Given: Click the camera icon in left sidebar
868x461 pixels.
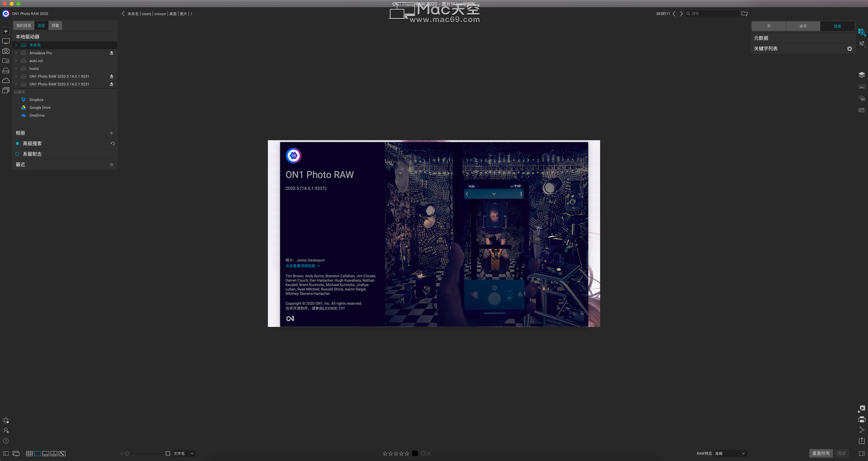Looking at the screenshot, I should coord(6,51).
